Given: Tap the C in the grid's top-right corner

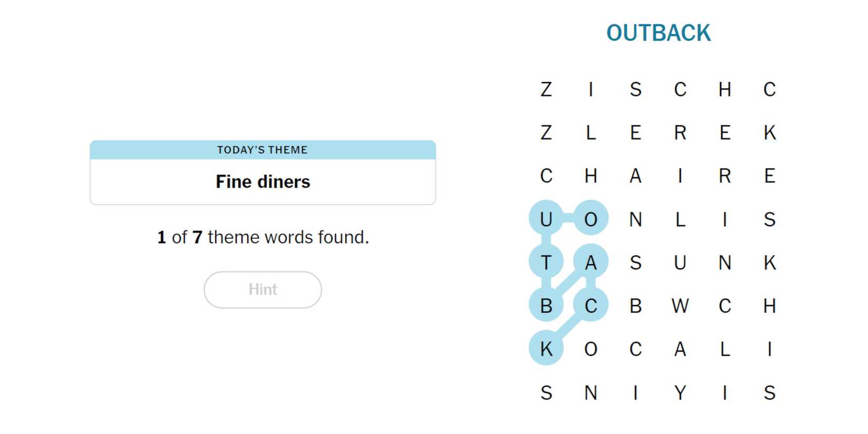Looking at the screenshot, I should click(x=769, y=89).
